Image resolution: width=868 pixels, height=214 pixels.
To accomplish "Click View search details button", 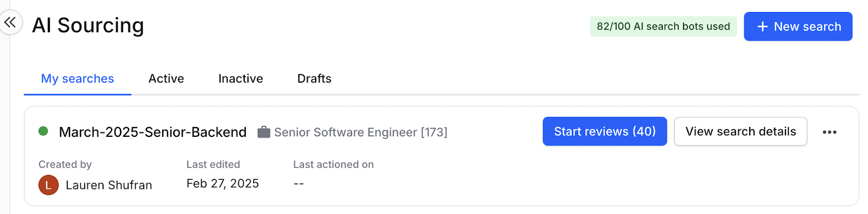I will click(741, 131).
